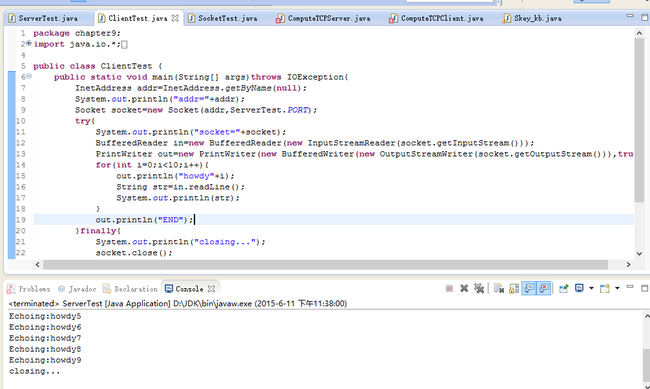Screen dimensions: 650x389
Task: Terminate the running console process
Action: click(449, 288)
